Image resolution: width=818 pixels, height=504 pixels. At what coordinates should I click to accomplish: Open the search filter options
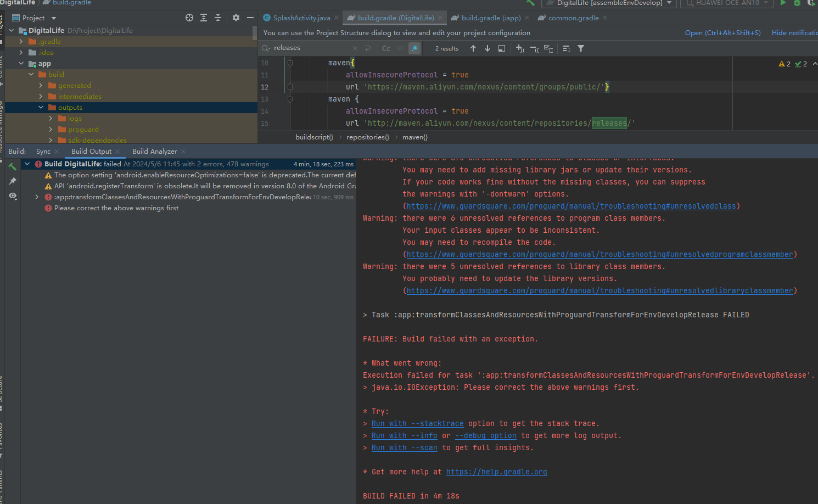click(x=581, y=48)
